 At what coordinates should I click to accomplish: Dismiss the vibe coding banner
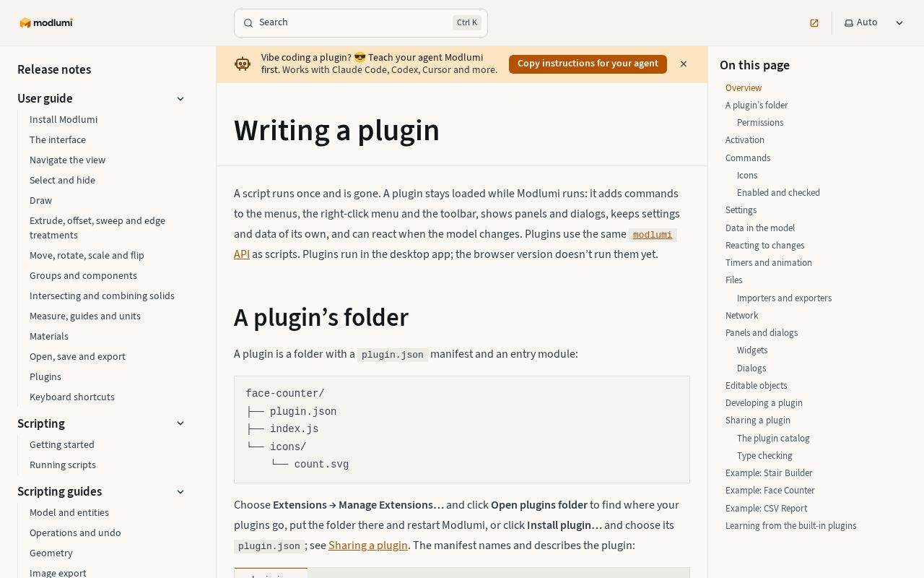tap(684, 64)
